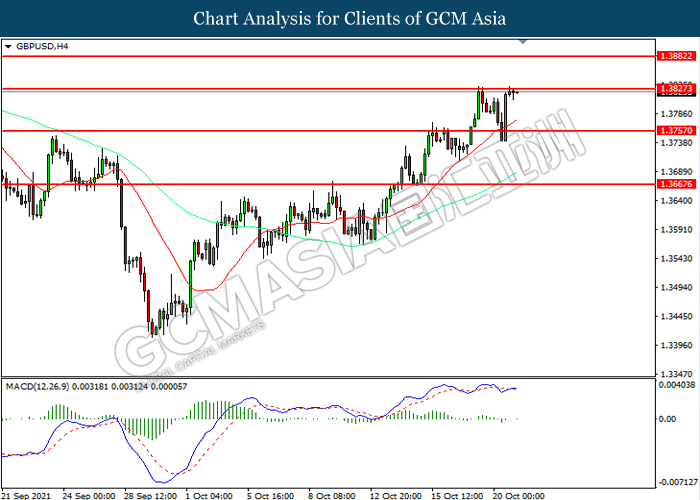Click the 1.33960 price axis label
Image resolution: width=700 pixels, height=500 pixels.
(x=676, y=346)
